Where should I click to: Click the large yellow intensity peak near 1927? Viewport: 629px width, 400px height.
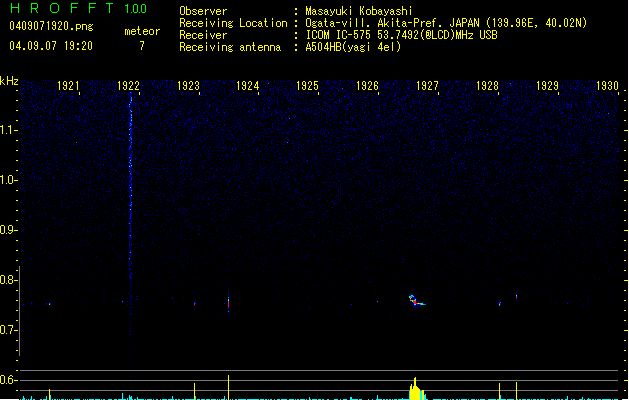(x=416, y=388)
